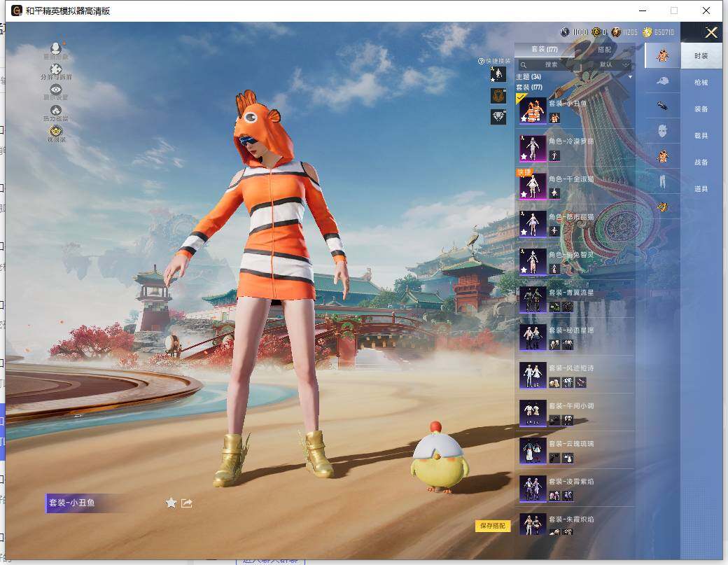Image resolution: width=728 pixels, height=565 pixels.
Task: Click the gold A-coin currency icon
Action: [596, 32]
